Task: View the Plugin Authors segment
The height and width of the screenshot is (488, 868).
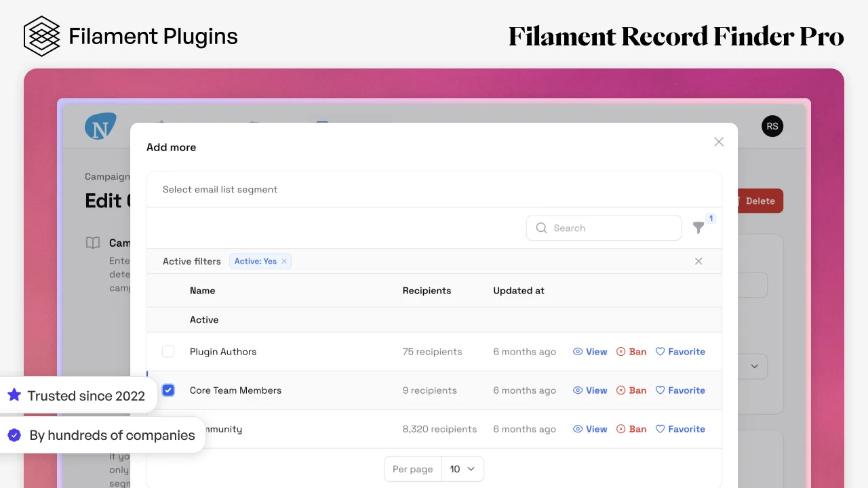Action: (x=590, y=352)
